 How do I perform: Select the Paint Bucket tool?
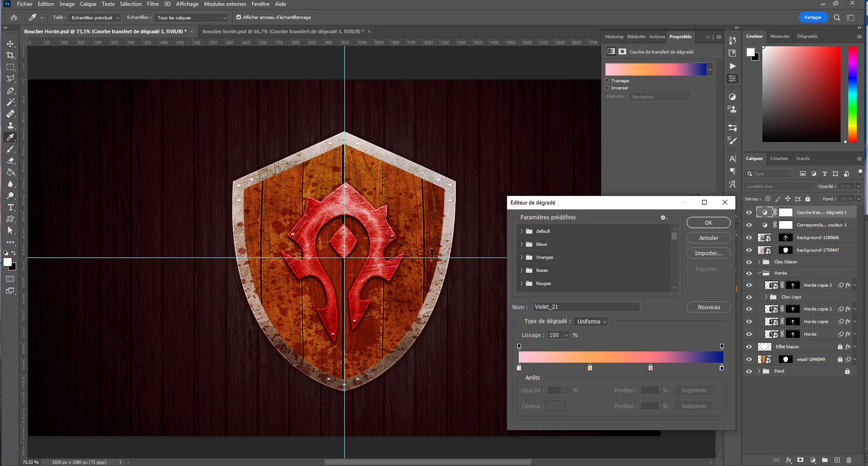point(10,173)
